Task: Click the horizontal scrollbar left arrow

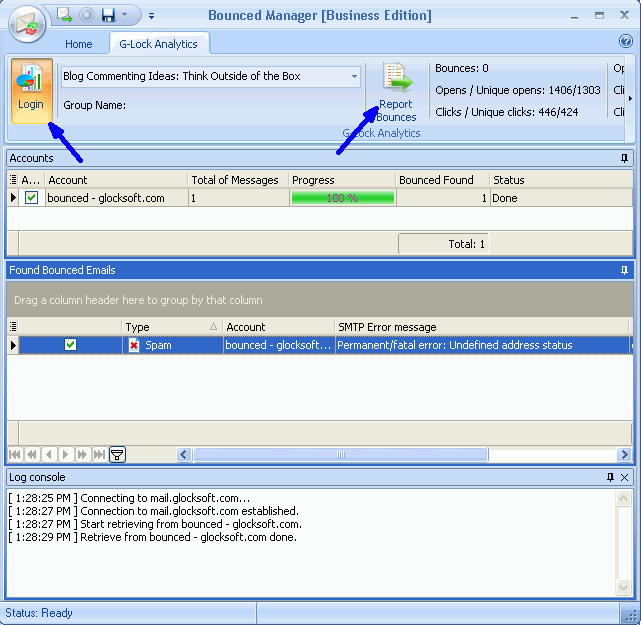Action: (184, 455)
